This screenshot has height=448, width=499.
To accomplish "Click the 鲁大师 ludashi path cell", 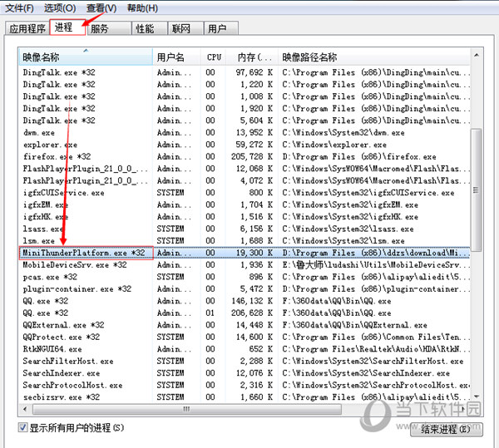I will pos(376,265).
